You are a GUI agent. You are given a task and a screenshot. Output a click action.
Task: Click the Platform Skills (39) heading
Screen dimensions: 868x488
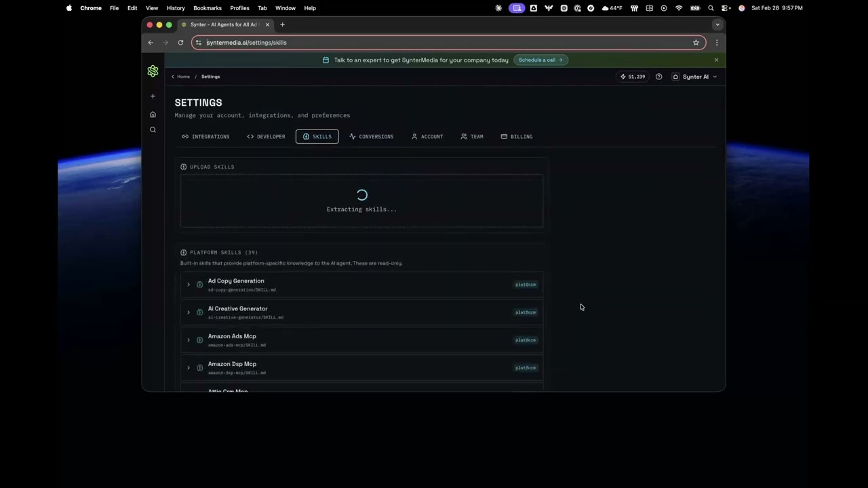[x=224, y=252]
